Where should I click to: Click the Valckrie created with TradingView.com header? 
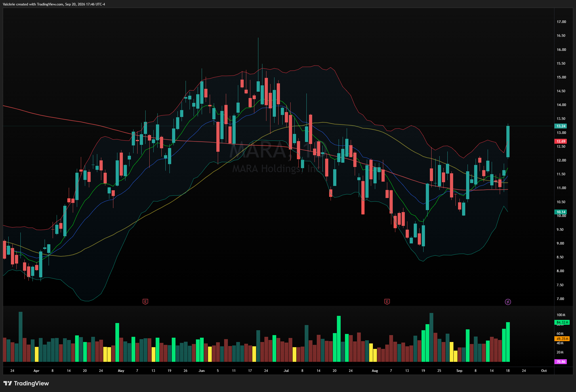[54, 4]
